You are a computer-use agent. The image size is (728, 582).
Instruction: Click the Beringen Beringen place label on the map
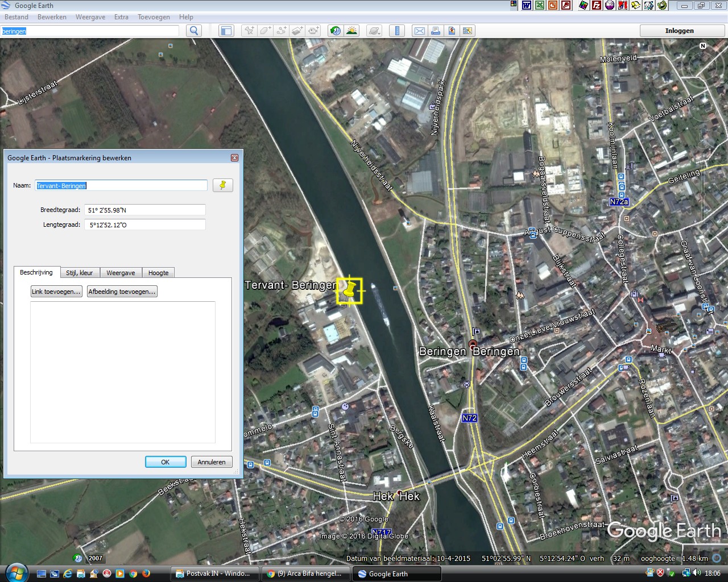[x=469, y=351]
